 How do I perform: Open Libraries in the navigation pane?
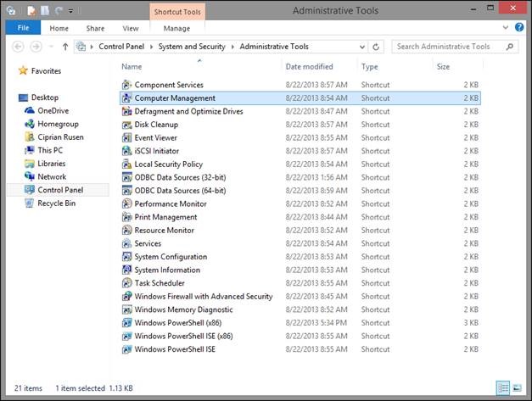[x=51, y=164]
